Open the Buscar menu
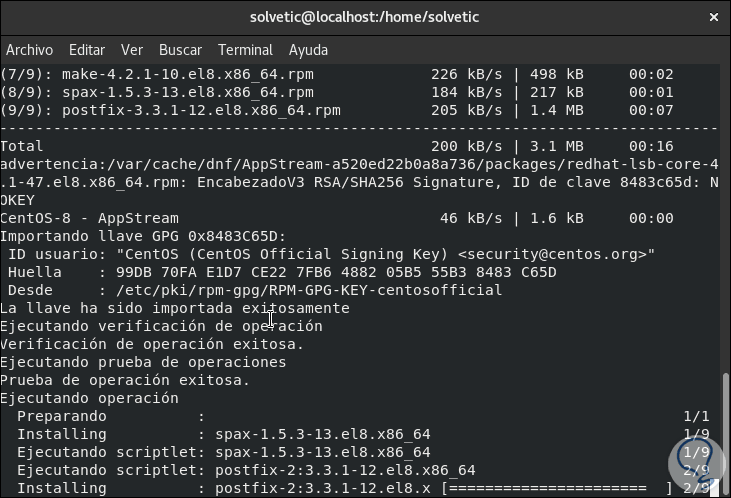 click(x=180, y=50)
